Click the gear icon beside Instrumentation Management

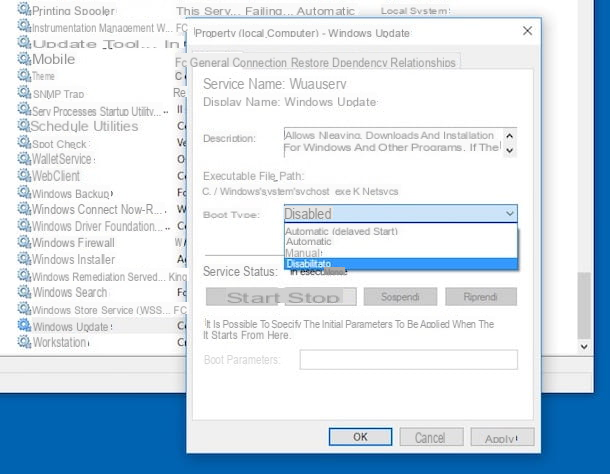pos(24,26)
